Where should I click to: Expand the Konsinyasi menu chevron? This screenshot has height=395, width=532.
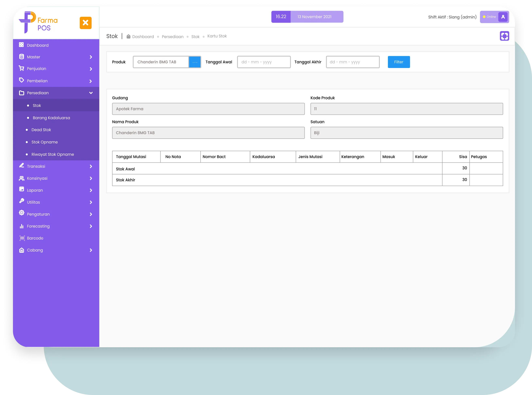point(91,178)
